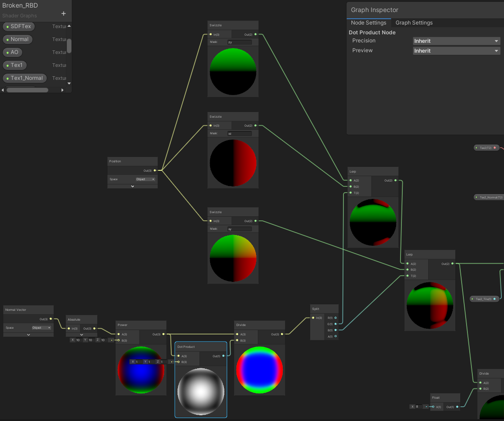Open the Precision dropdown in Graph Inspector
Image resolution: width=504 pixels, height=421 pixels.
(457, 41)
